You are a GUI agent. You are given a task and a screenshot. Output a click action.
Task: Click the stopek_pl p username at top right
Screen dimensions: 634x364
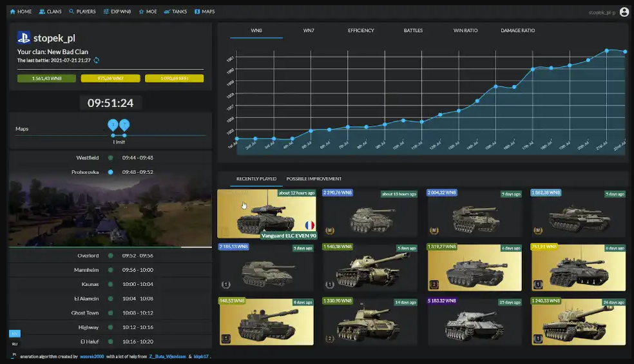click(602, 12)
